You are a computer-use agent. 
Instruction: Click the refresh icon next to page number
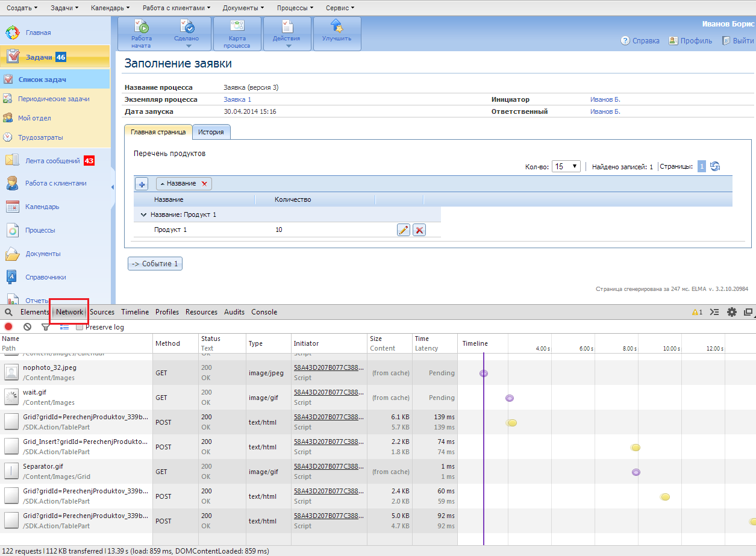tap(715, 167)
